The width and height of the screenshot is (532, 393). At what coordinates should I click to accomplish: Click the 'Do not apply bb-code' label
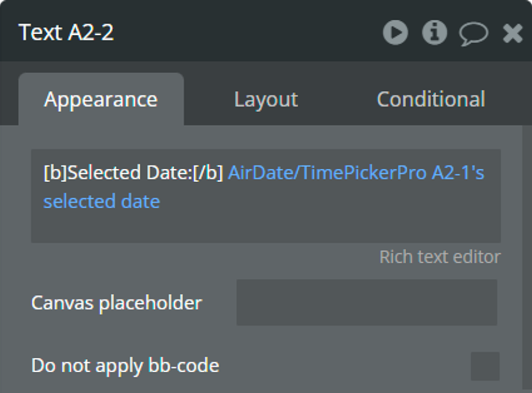click(x=125, y=366)
